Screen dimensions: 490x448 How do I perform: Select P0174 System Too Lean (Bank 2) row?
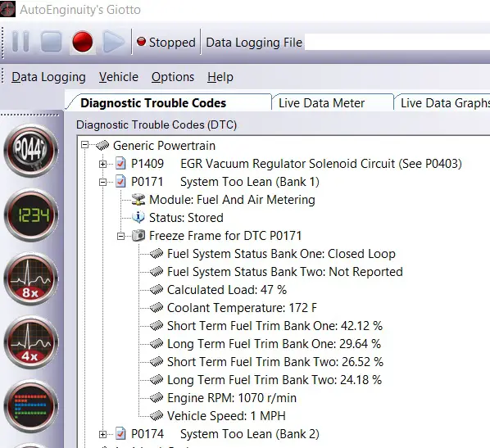(x=225, y=434)
